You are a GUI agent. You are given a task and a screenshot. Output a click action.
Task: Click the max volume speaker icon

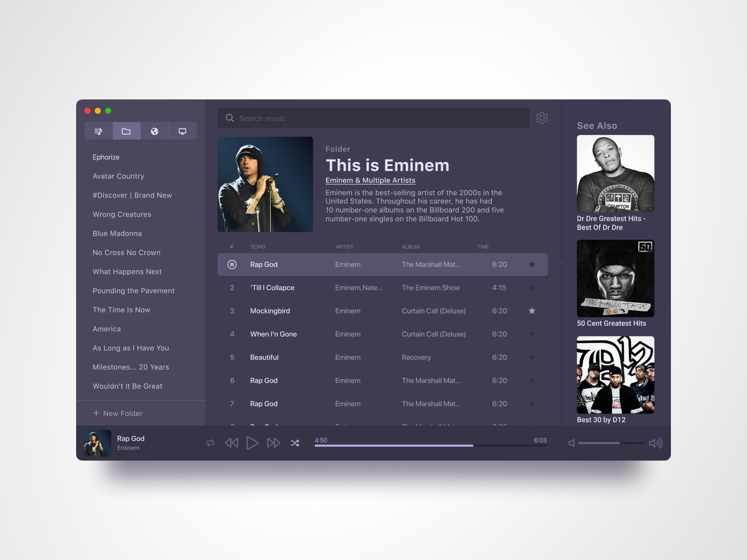(x=656, y=443)
